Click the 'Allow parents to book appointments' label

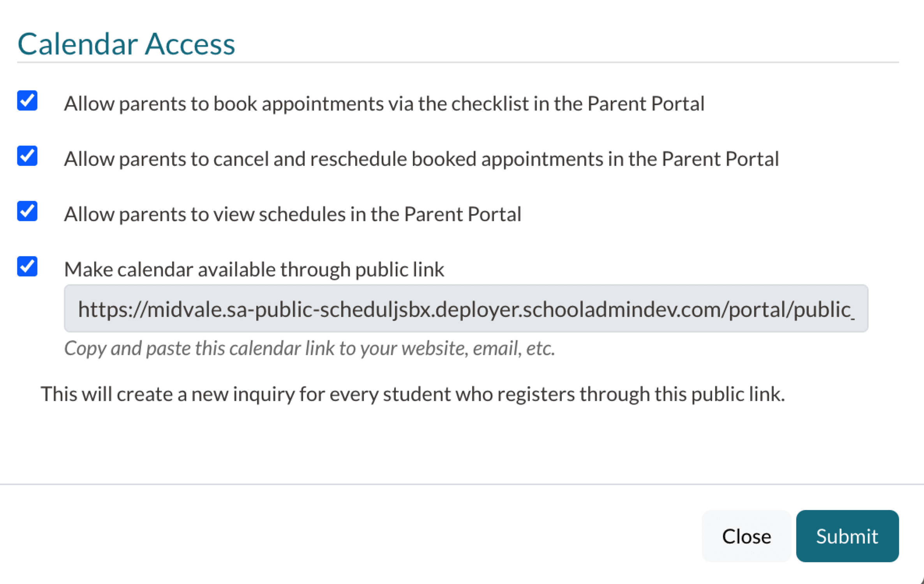coord(384,104)
